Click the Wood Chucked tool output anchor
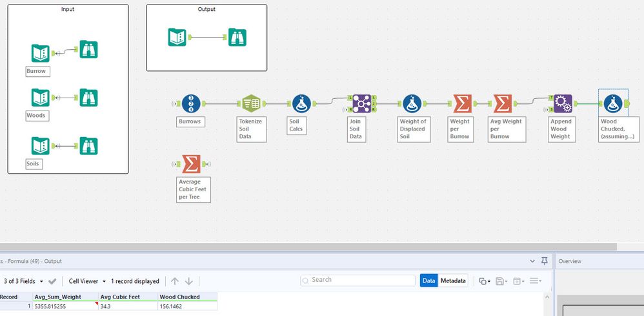The height and width of the screenshot is (316, 644). pos(627,103)
